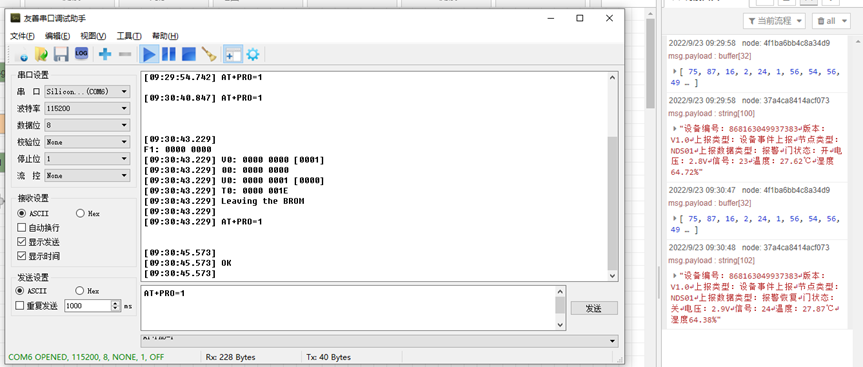Click the 发送 send button
The height and width of the screenshot is (367, 863).
click(x=594, y=309)
